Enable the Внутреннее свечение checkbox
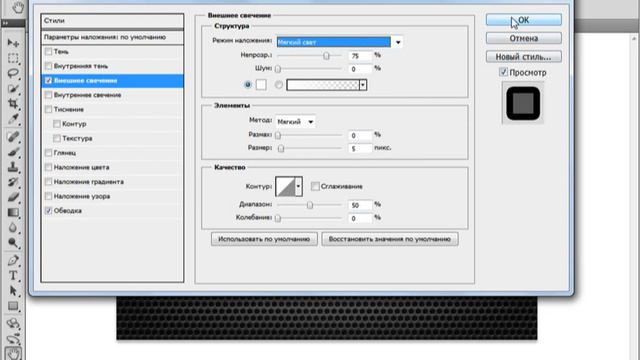 coord(49,95)
